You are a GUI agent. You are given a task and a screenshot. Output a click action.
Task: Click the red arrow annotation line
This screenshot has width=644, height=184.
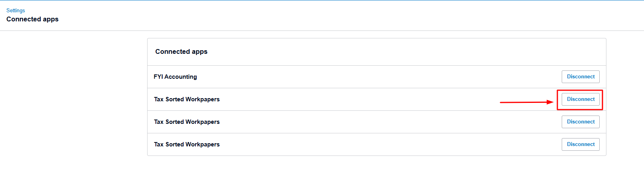coord(522,102)
